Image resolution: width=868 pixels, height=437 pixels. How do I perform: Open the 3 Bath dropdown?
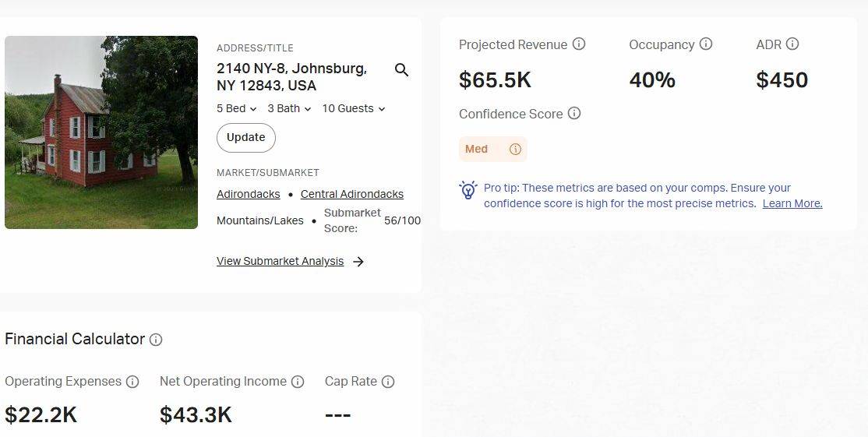coord(289,108)
